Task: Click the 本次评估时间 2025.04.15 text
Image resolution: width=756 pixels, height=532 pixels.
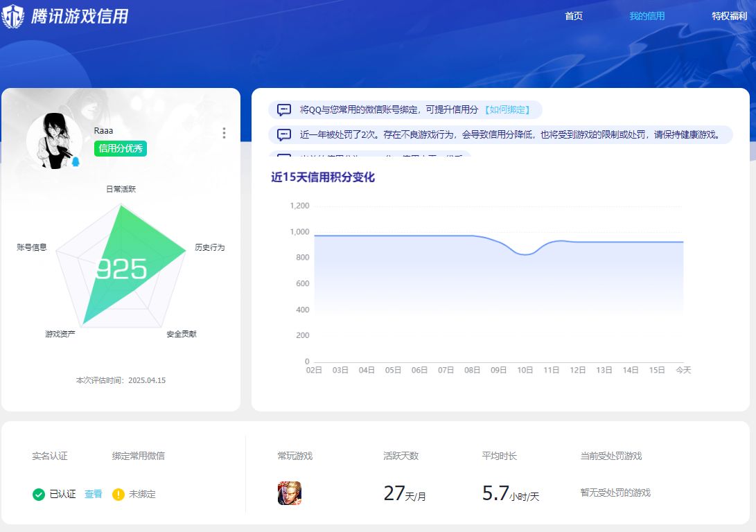Action: [121, 380]
